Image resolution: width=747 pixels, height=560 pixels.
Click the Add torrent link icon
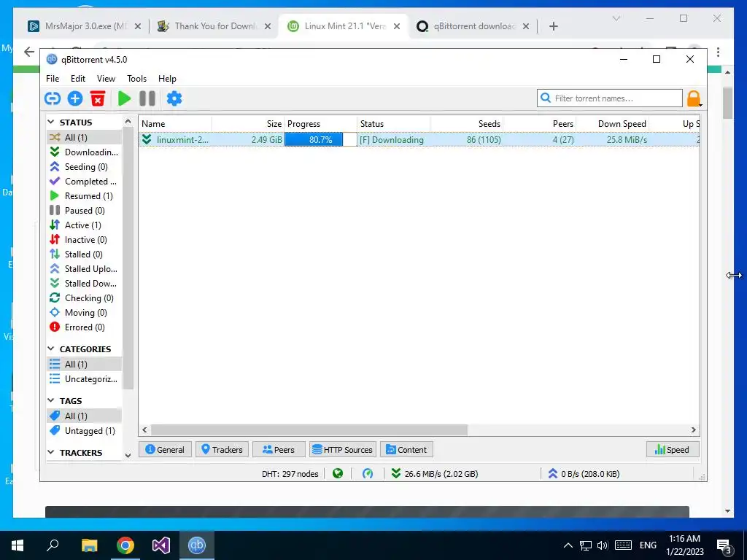pyautogui.click(x=53, y=98)
